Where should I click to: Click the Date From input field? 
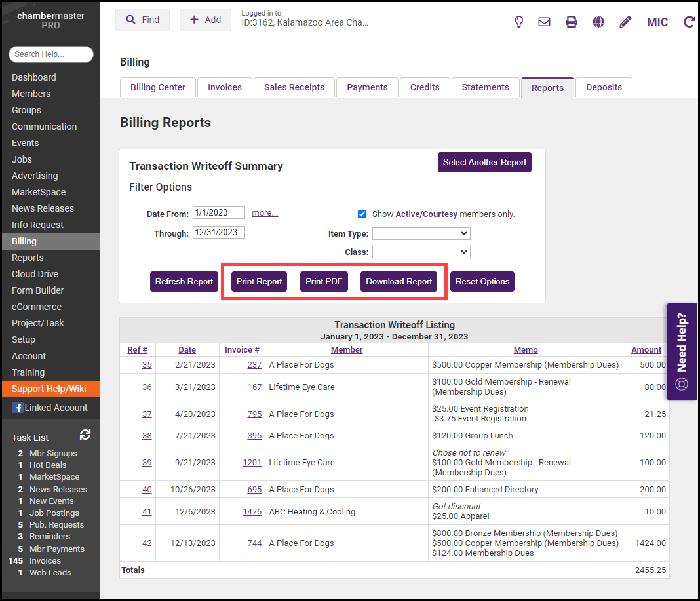pos(218,213)
